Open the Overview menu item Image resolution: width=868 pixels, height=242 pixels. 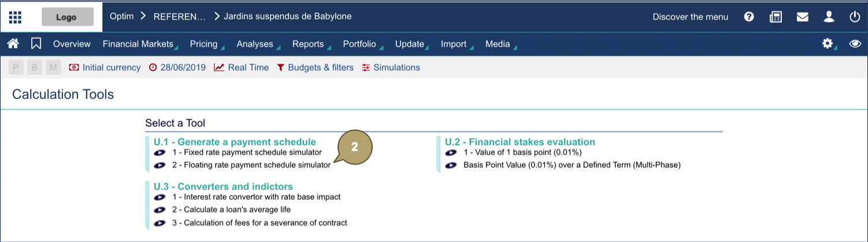click(72, 43)
